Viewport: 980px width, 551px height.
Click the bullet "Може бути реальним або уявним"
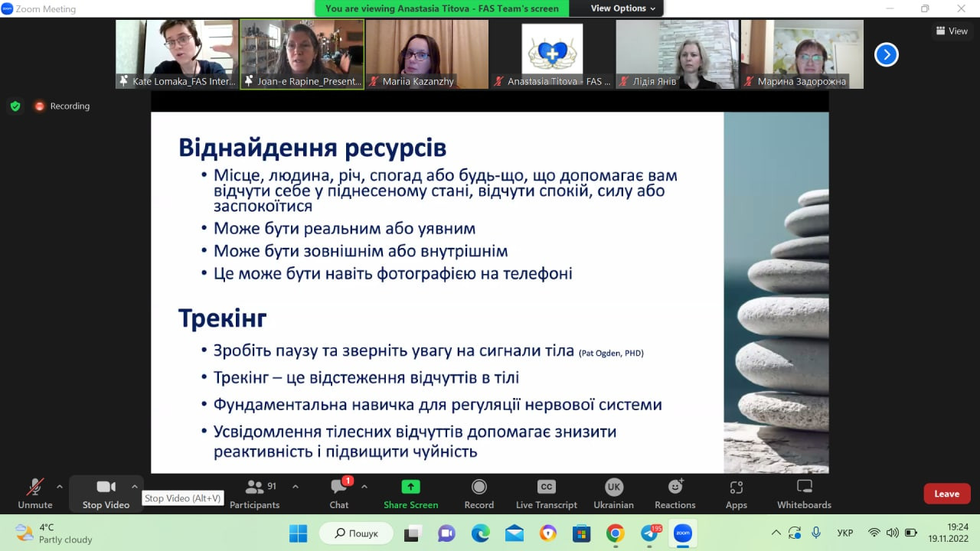[345, 228]
